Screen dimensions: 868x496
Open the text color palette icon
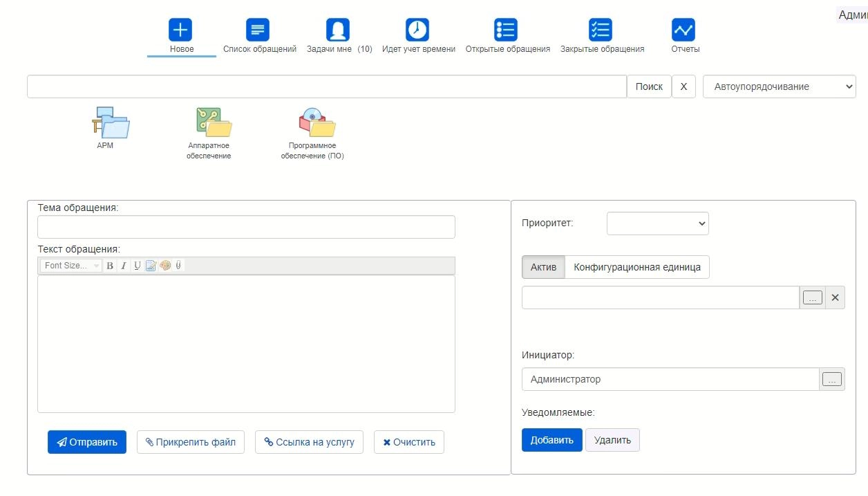point(164,266)
